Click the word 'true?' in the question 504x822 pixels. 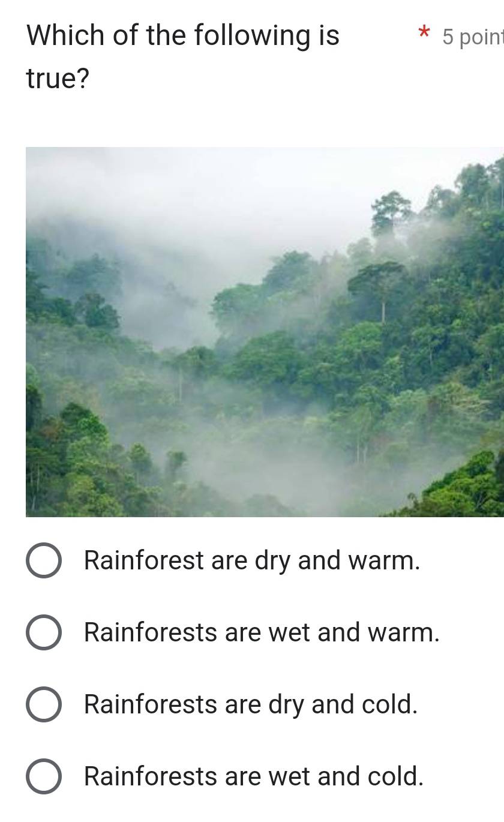pos(58,79)
